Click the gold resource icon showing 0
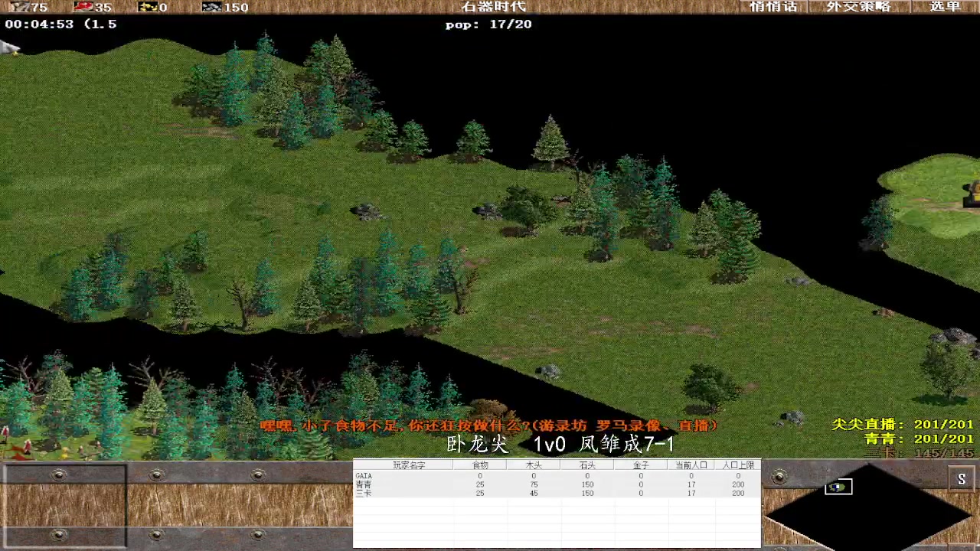The image size is (980, 551). pos(148,7)
